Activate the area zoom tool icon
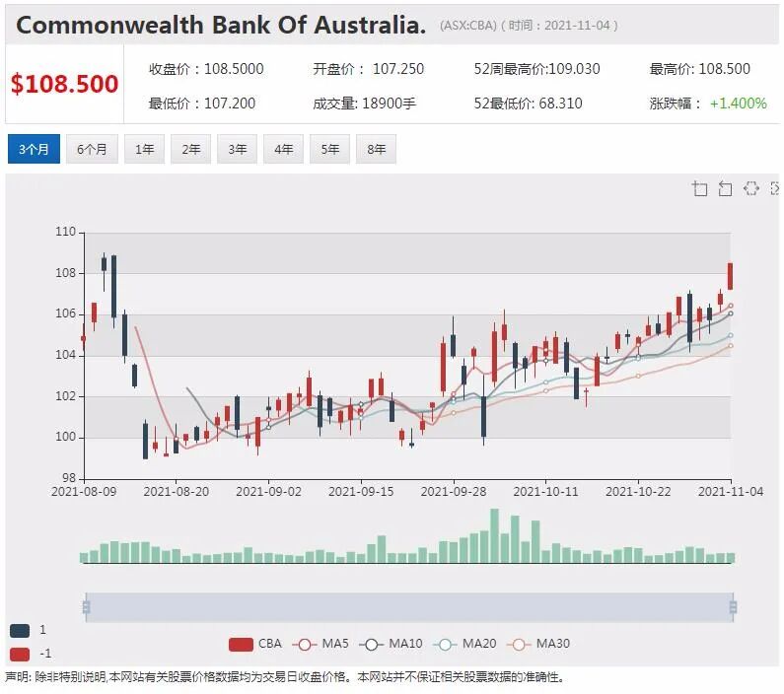Image resolution: width=784 pixels, height=694 pixels. coord(699,188)
